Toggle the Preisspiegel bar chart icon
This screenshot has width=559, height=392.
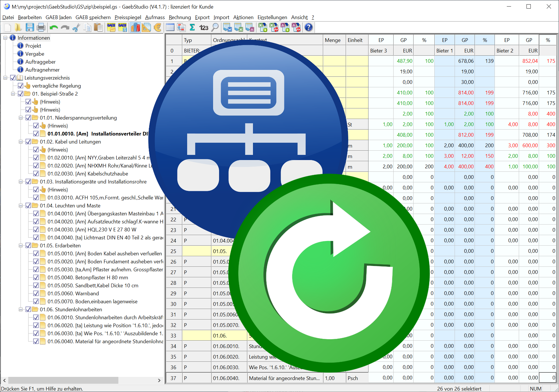point(135,28)
